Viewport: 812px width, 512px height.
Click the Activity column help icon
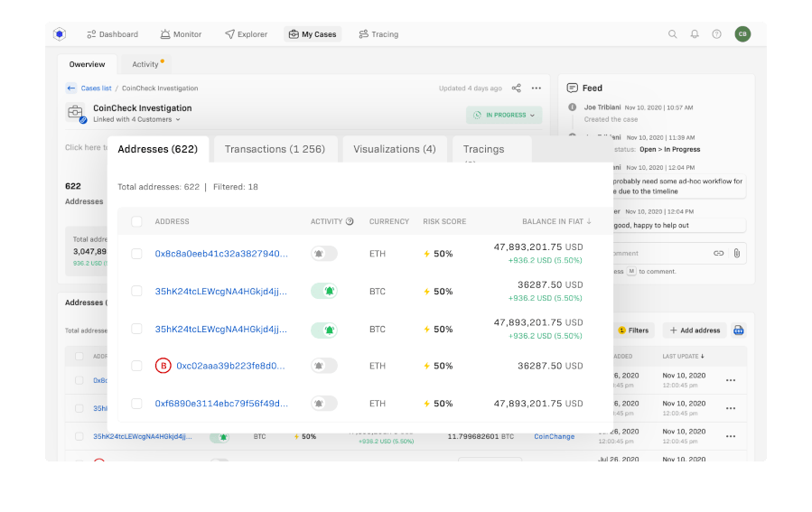(x=350, y=221)
